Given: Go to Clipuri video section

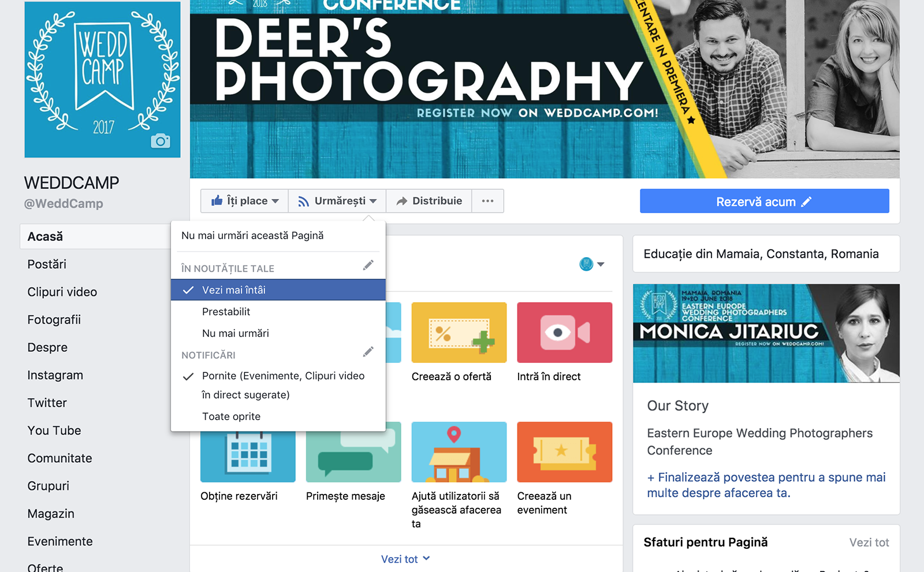Looking at the screenshot, I should click(62, 292).
